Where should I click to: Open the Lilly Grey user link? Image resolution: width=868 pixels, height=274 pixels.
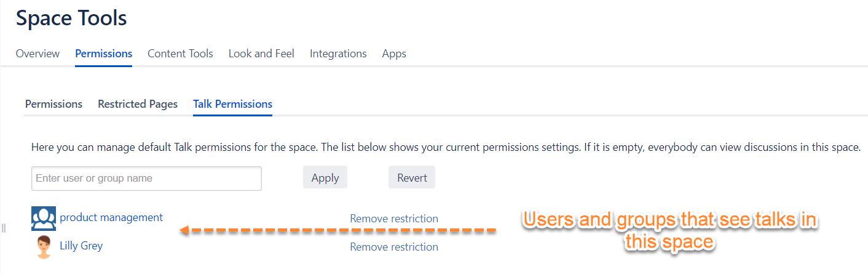tap(81, 246)
